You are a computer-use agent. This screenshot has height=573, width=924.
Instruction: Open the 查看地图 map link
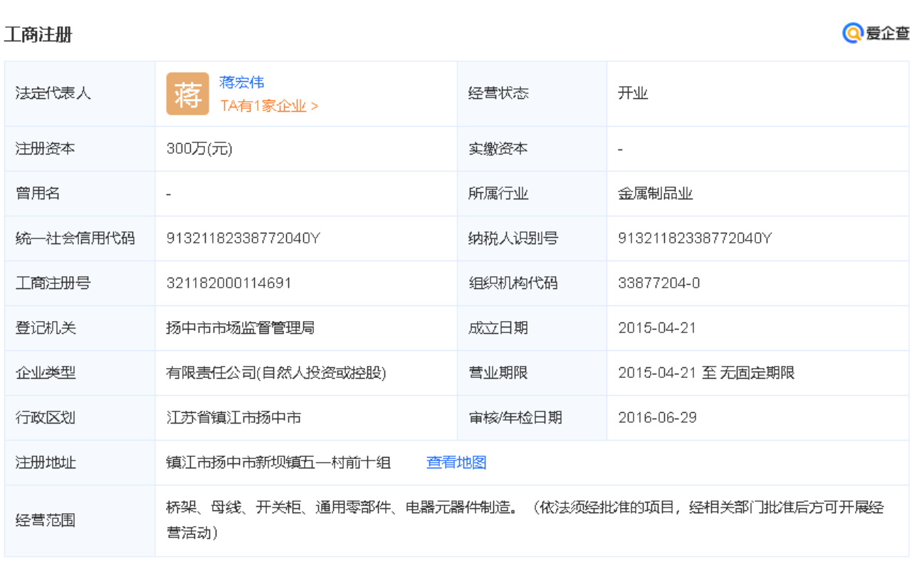[456, 463]
